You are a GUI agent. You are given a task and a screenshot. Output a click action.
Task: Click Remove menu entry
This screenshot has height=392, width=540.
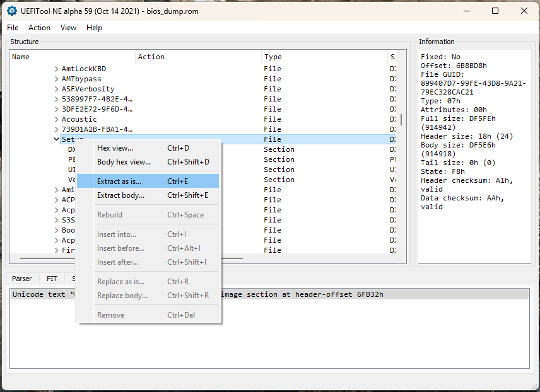(148, 315)
